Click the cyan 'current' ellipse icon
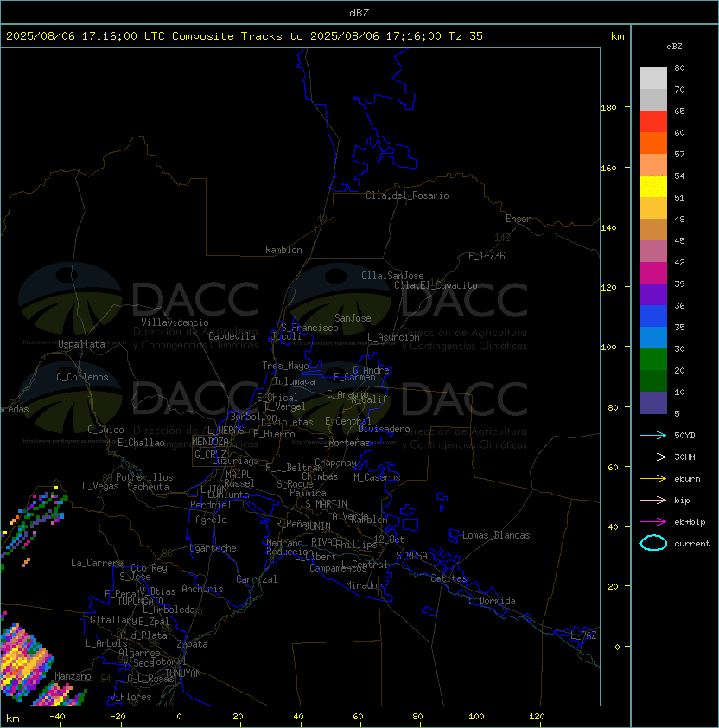This screenshot has width=719, height=728. point(653,543)
